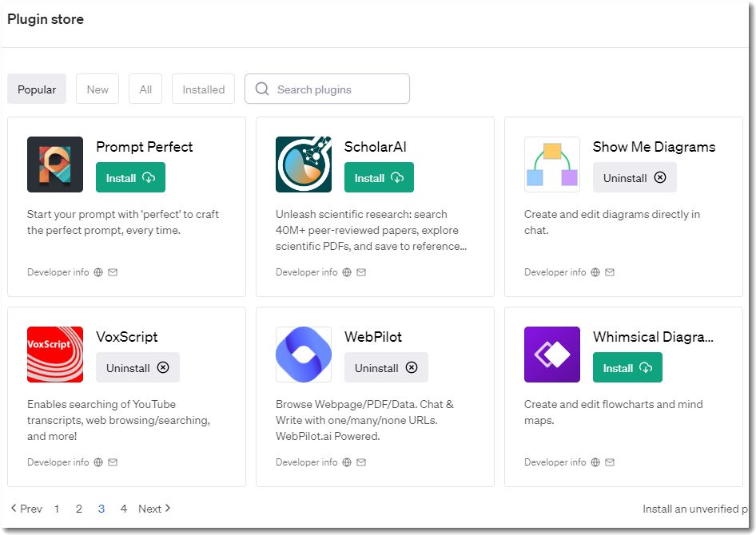
Task: Click the ScholarAI plugin logo
Action: click(304, 164)
